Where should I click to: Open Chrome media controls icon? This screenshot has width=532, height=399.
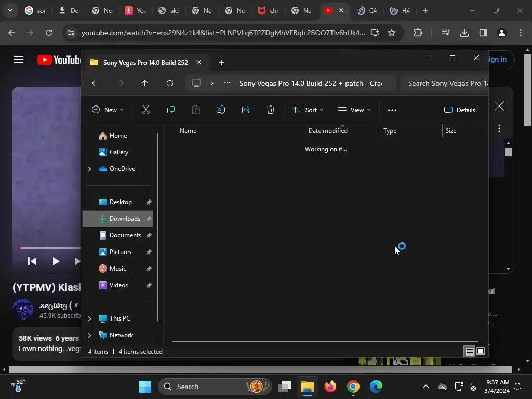445,33
